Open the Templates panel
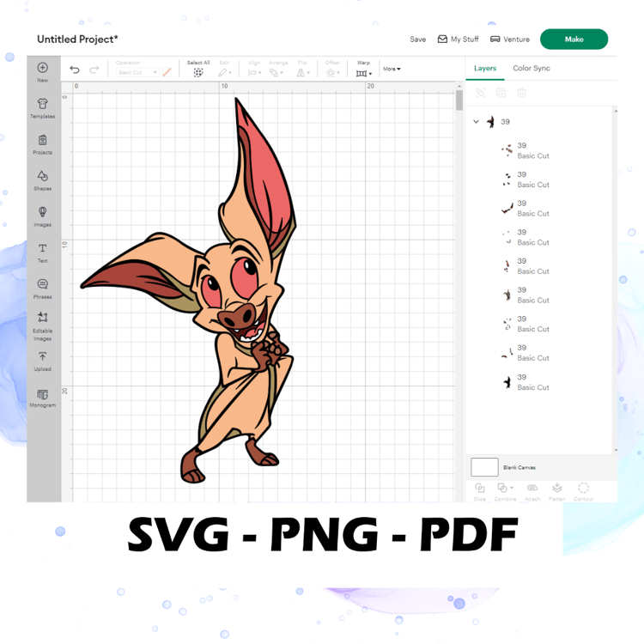The width and height of the screenshot is (644, 644). (x=43, y=104)
